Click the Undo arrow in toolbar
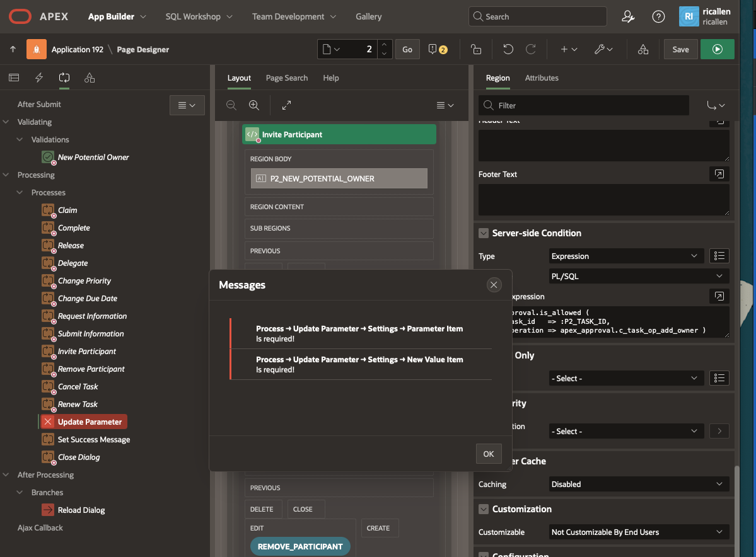 click(508, 49)
